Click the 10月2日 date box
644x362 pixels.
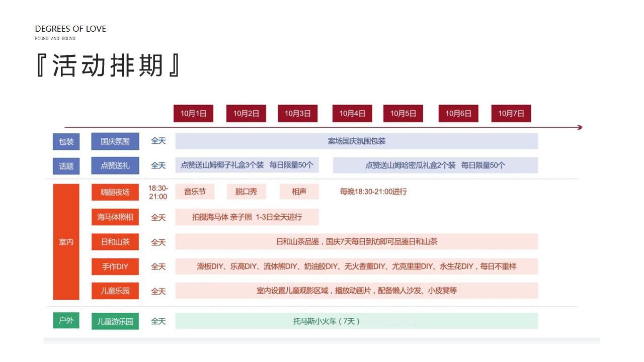(246, 114)
